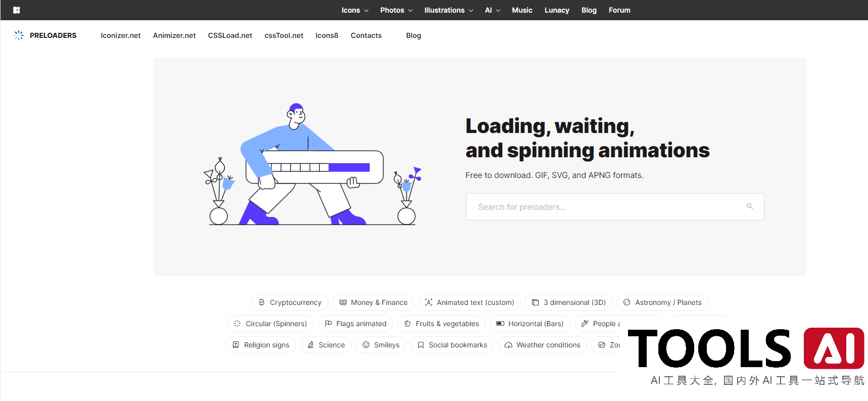Click the PRELOADERS brand text
The image size is (868, 401).
(x=53, y=35)
